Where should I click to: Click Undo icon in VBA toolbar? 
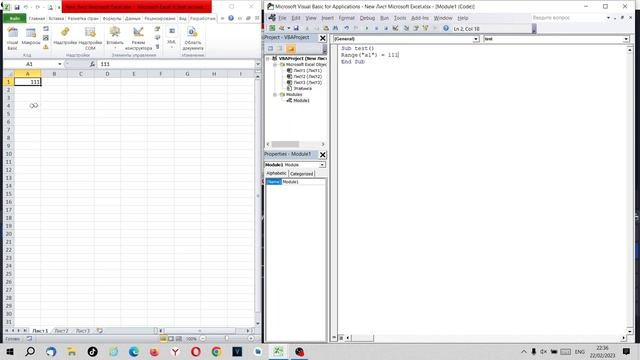346,28
